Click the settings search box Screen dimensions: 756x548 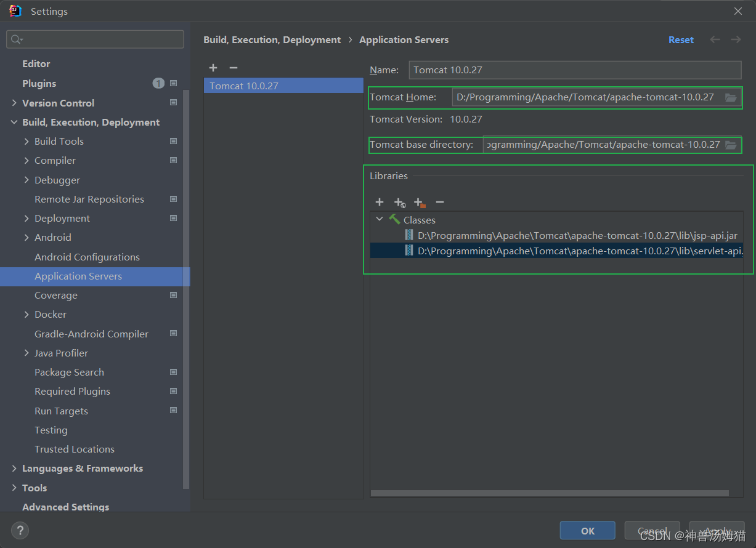pos(95,39)
